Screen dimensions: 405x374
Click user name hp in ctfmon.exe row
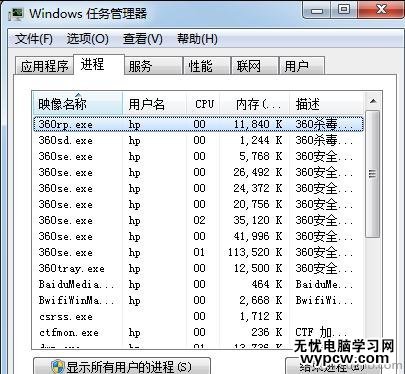tap(135, 333)
